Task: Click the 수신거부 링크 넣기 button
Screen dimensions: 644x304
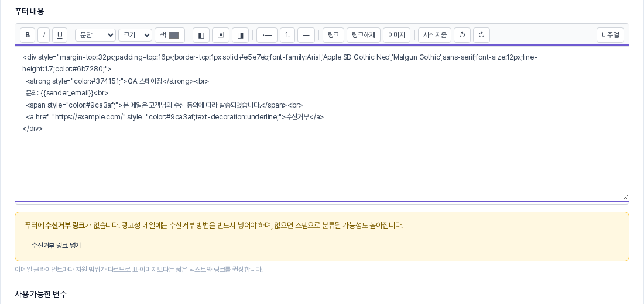Action: (x=56, y=246)
